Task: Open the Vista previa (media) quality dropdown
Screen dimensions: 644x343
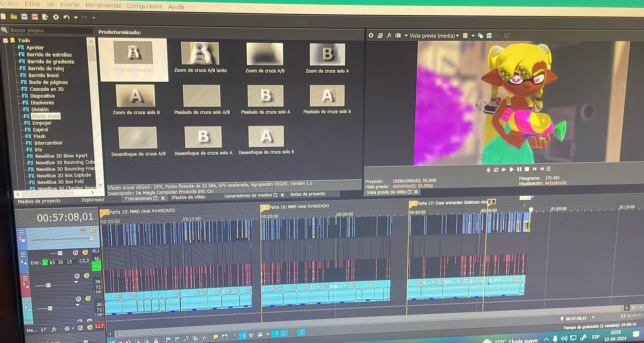Action: pos(434,36)
